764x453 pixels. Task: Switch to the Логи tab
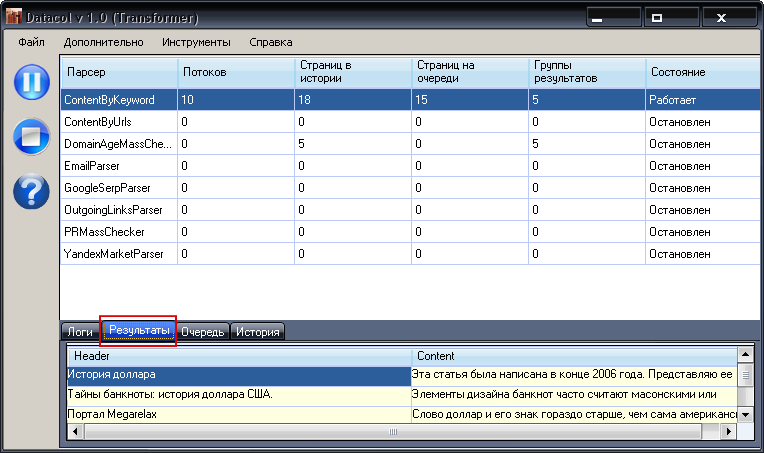tap(80, 332)
